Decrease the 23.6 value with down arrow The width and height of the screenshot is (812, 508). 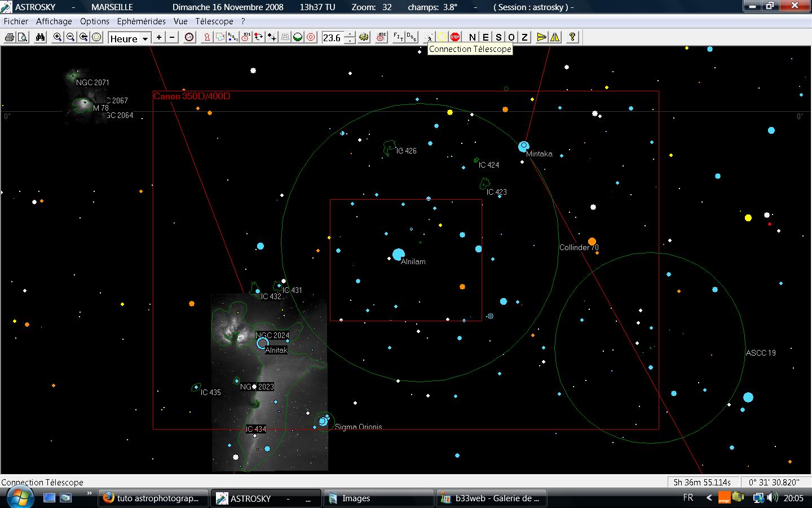tap(350, 41)
